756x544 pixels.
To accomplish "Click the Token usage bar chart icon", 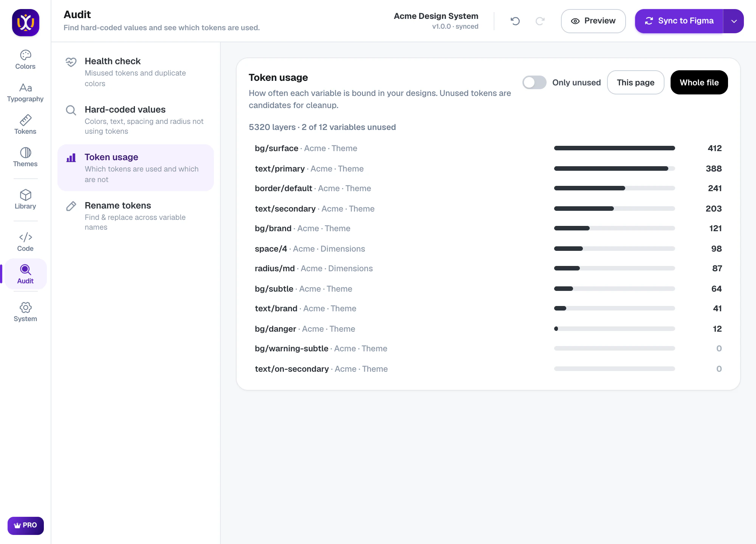I will pos(71,158).
